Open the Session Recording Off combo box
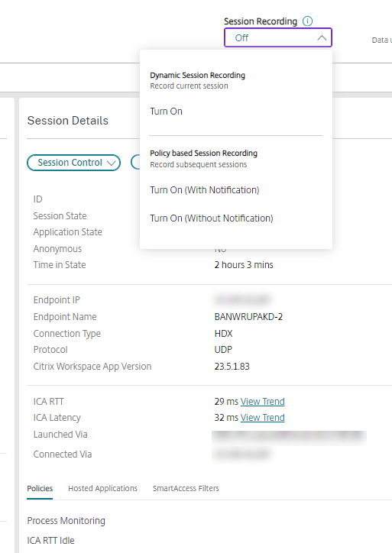The height and width of the screenshot is (553, 392). point(278,37)
